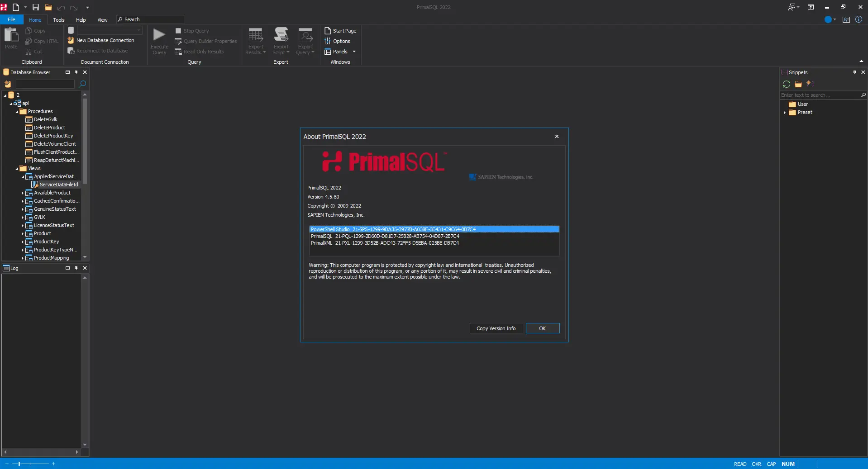Click the zoom slider handle in status bar
The image size is (868, 469).
pos(19,464)
